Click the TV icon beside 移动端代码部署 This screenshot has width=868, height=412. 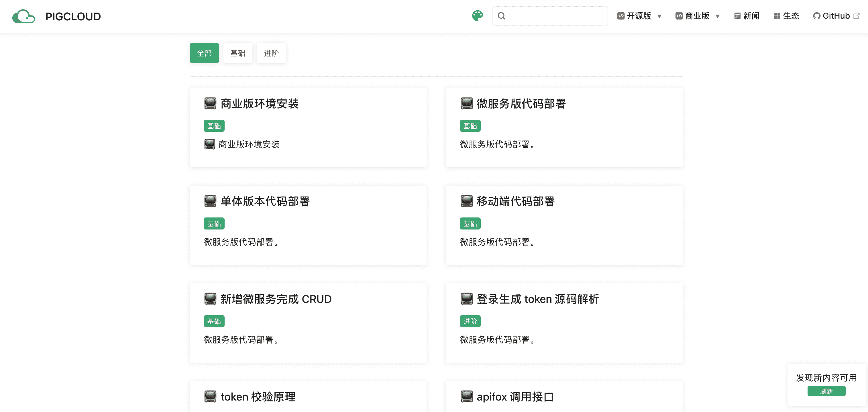(466, 201)
